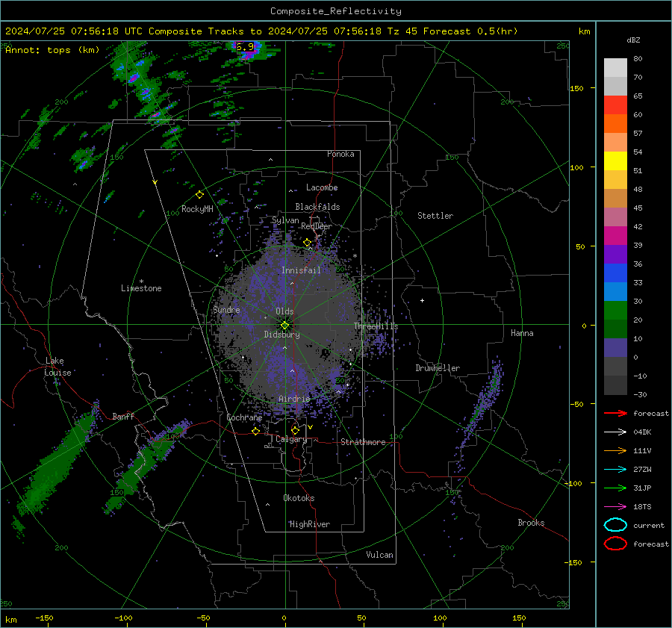Click the Ponoka map label
Viewport: 672px width, 628px height.
tap(340, 154)
